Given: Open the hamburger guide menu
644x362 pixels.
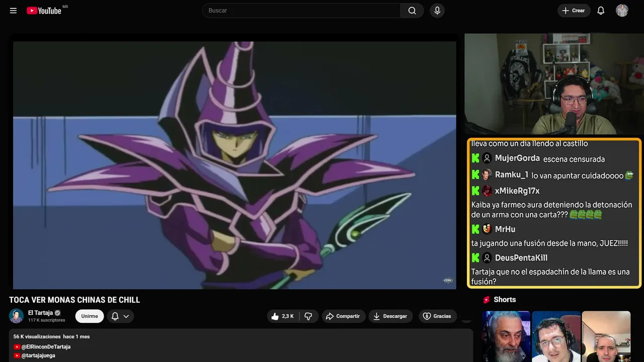Looking at the screenshot, I should point(13,11).
